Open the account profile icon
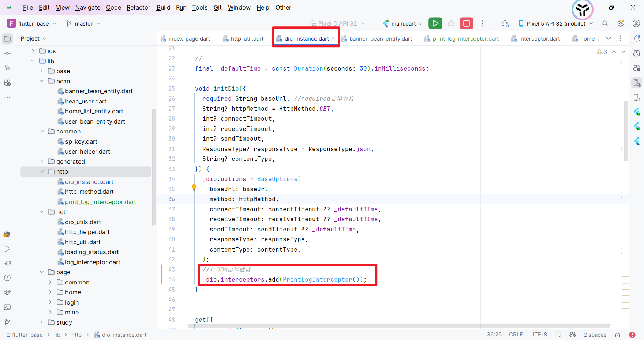The height and width of the screenshot is (340, 644). pyautogui.click(x=636, y=23)
